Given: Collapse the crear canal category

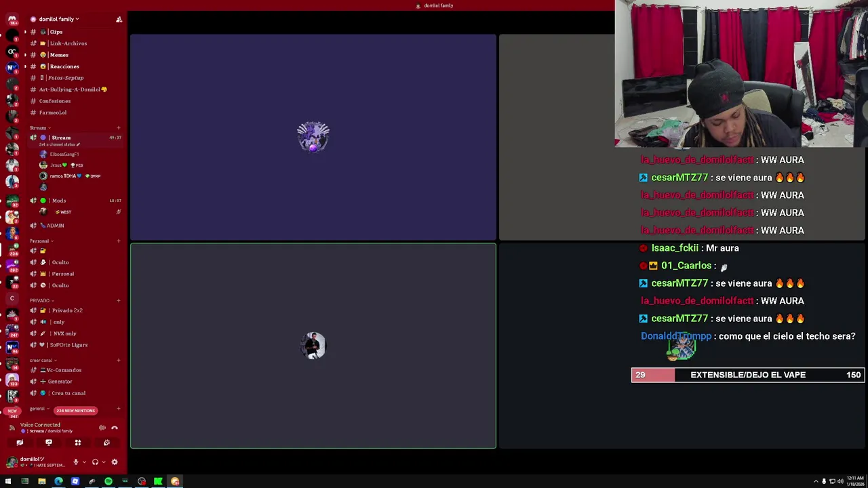Looking at the screenshot, I should (43, 360).
